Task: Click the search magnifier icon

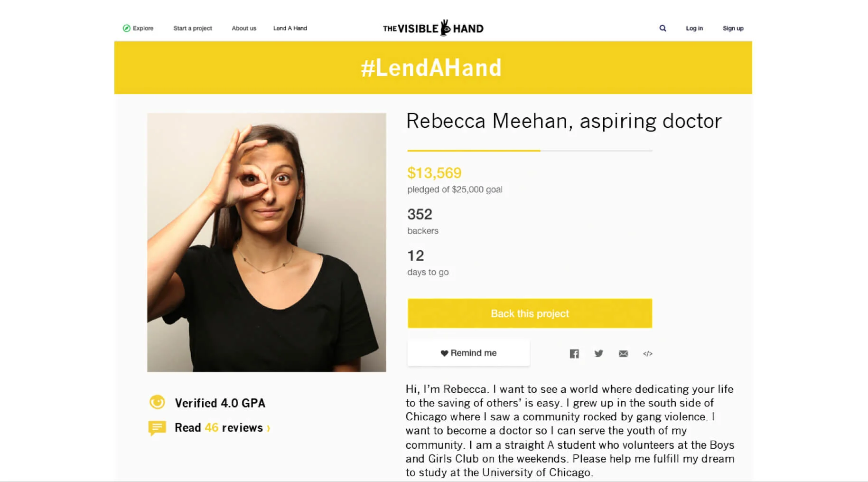Action: [663, 28]
